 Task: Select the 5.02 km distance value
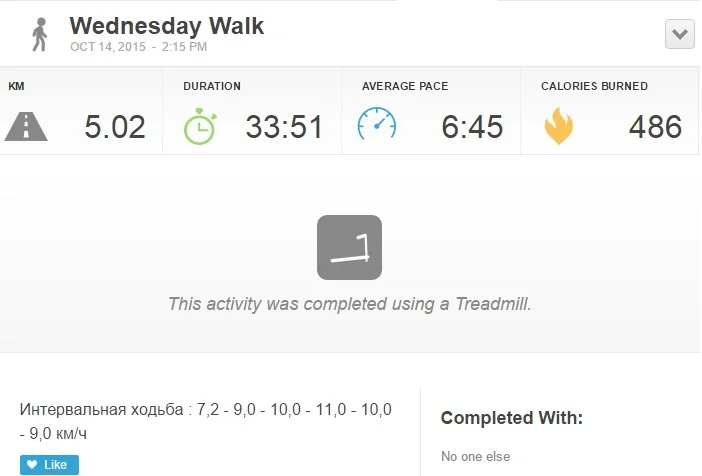pyautogui.click(x=114, y=127)
